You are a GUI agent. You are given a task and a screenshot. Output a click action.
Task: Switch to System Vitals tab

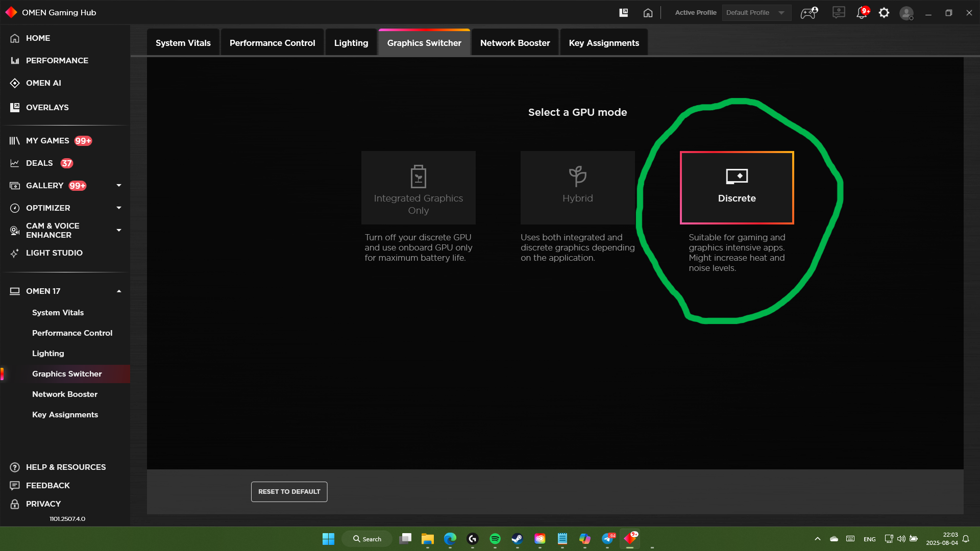point(183,43)
